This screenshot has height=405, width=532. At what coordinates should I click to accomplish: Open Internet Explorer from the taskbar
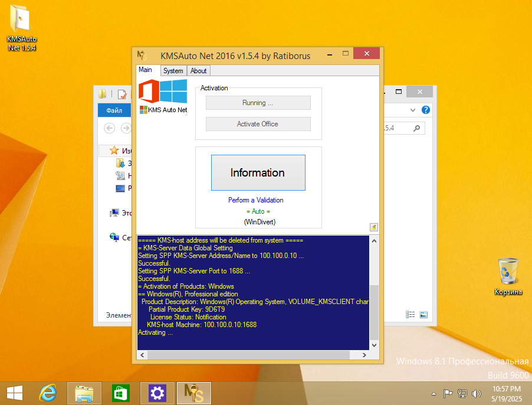point(47,392)
